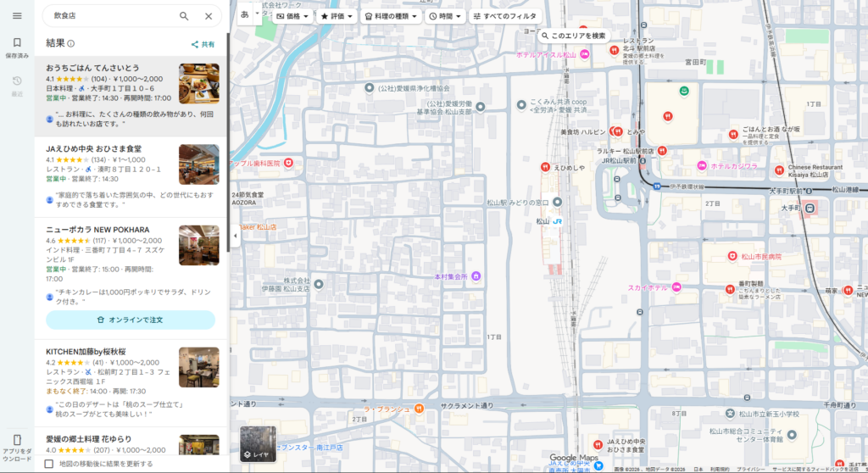Image resolution: width=868 pixels, height=473 pixels.
Task: Open 保存済み saved places
Action: coord(17,47)
